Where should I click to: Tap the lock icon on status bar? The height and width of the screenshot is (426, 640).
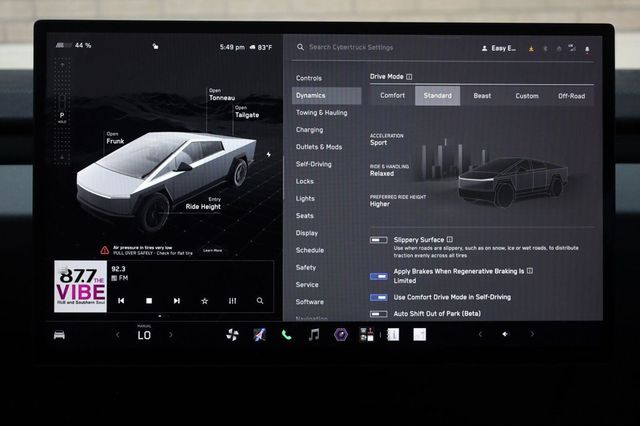click(x=156, y=46)
